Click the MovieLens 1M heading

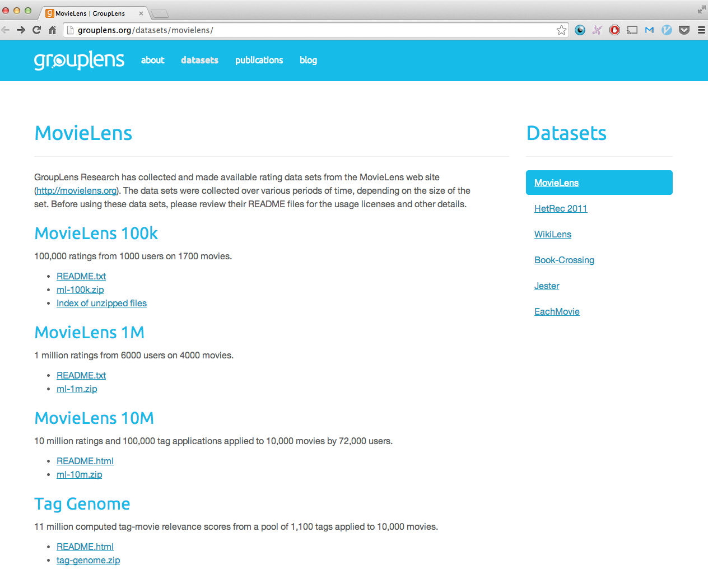coord(90,332)
